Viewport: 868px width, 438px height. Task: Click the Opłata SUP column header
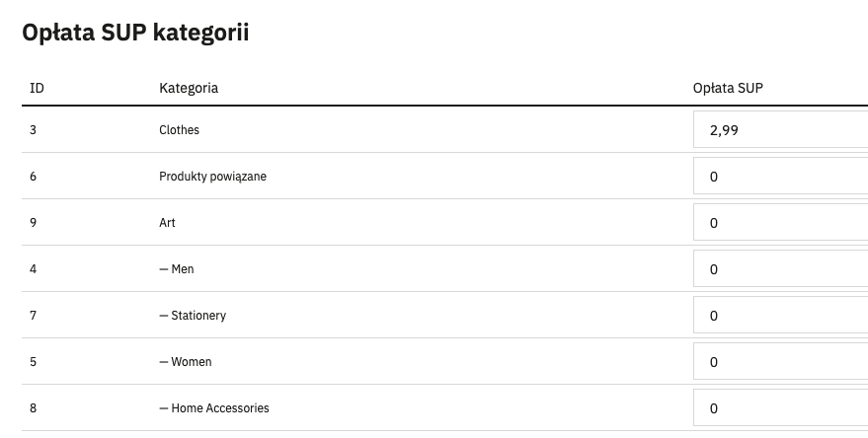click(728, 88)
